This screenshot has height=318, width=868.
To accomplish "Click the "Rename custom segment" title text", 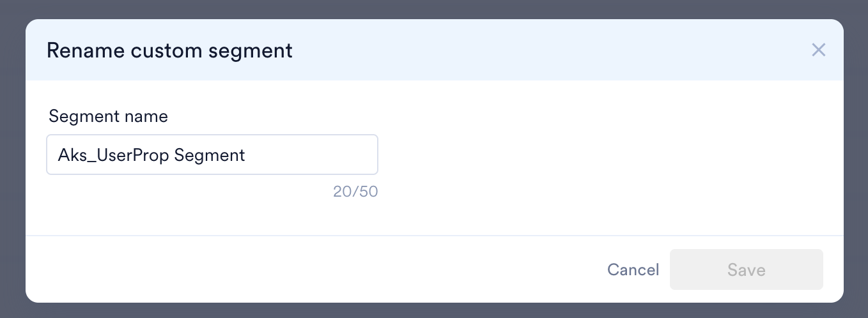I will point(169,50).
